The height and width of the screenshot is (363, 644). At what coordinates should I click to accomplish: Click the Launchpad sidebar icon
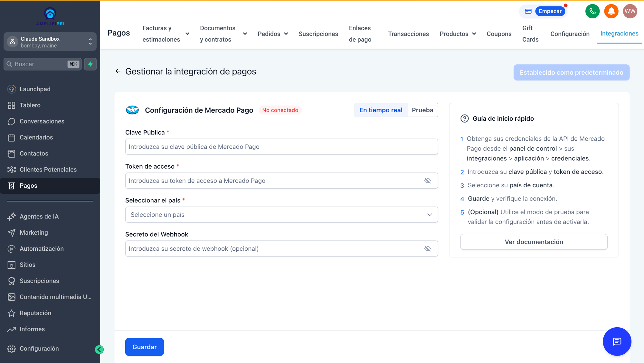[x=12, y=89]
